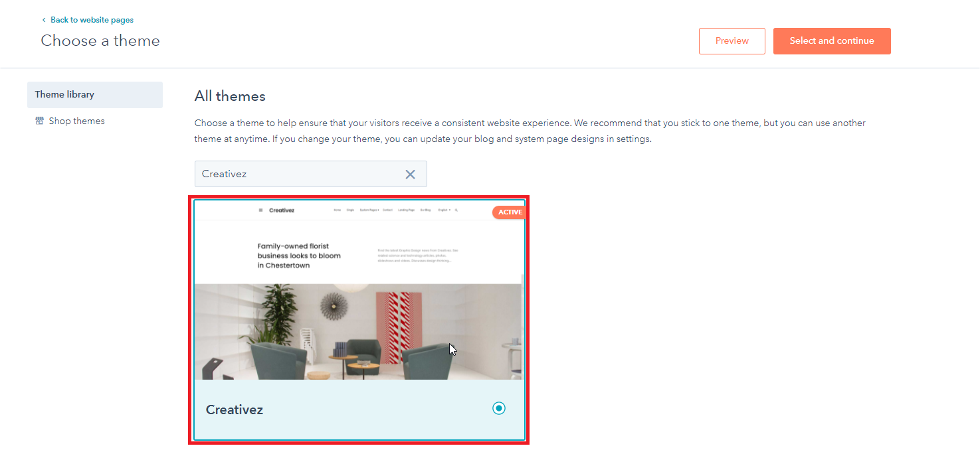Click the Creativez theme name label
This screenshot has height=454, width=980.
[235, 410]
